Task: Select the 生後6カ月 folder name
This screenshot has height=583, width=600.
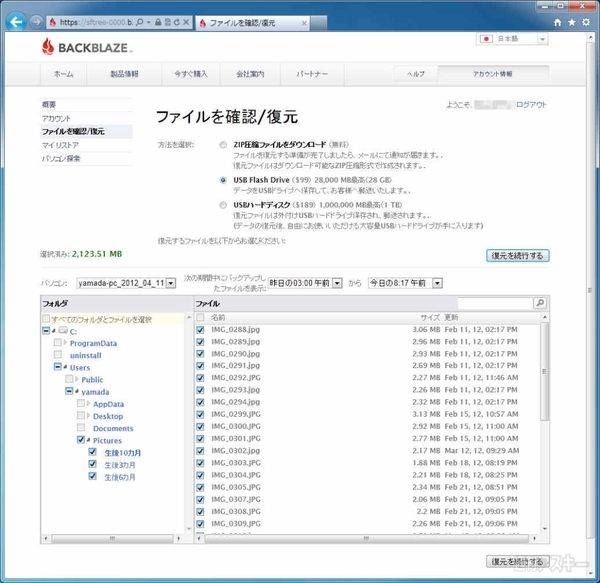Action: 120,477
